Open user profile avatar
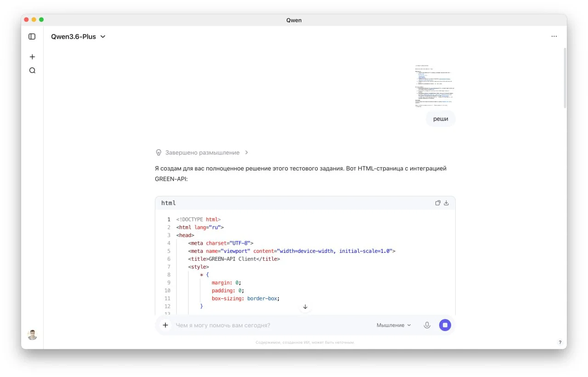Screen dimensions: 588x377 32,335
